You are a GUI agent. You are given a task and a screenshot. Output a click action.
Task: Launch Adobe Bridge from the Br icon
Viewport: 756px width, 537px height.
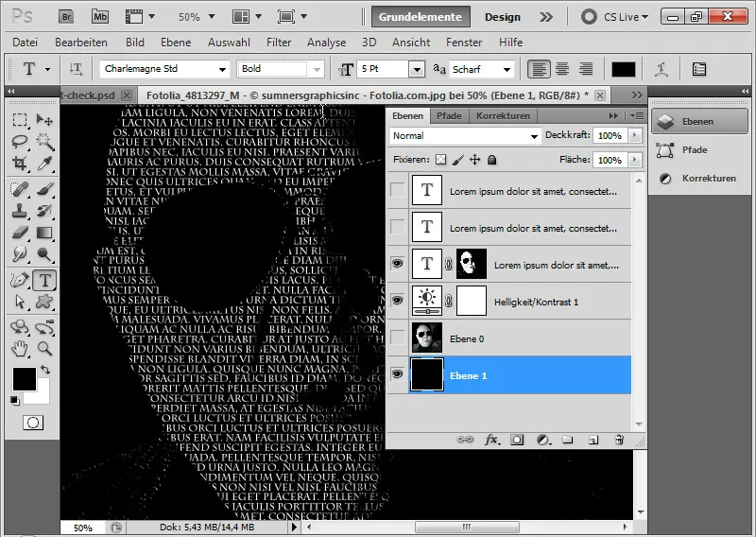(x=66, y=17)
